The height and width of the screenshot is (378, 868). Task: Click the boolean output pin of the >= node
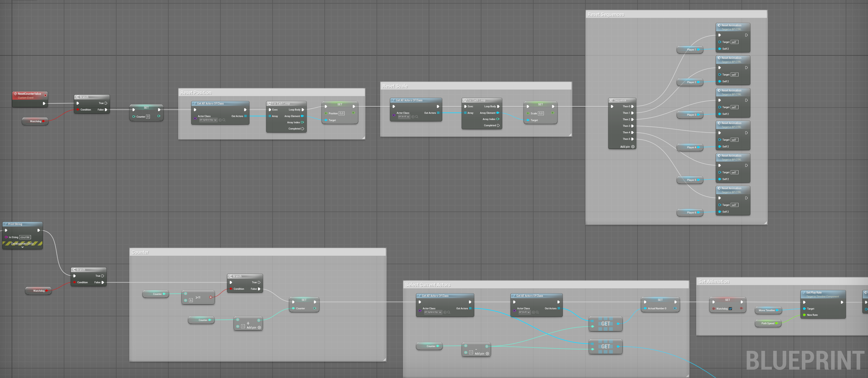point(211,297)
